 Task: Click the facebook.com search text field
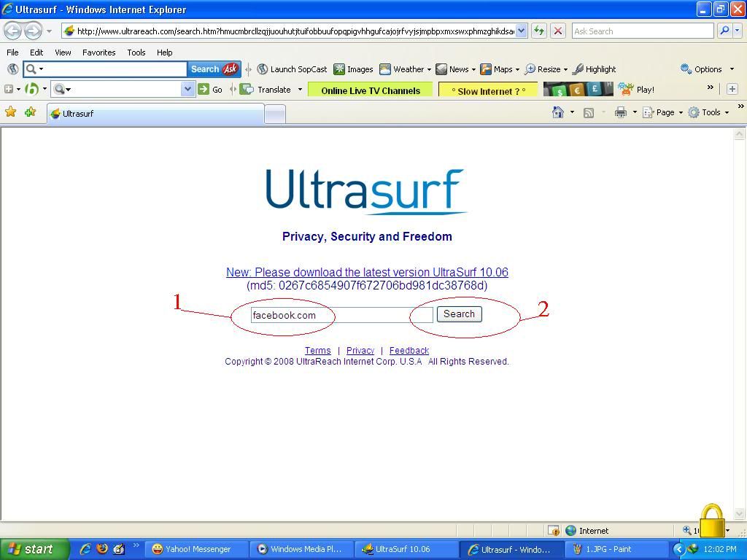click(x=341, y=315)
